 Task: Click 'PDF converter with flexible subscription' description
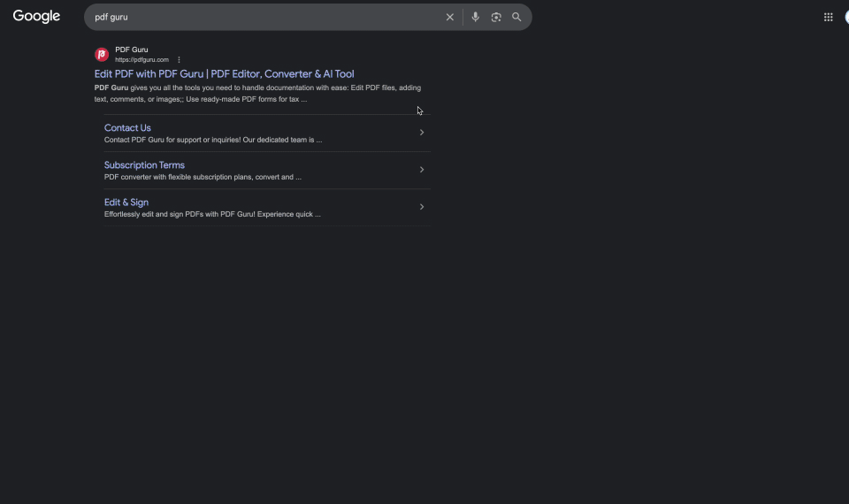pos(203,177)
